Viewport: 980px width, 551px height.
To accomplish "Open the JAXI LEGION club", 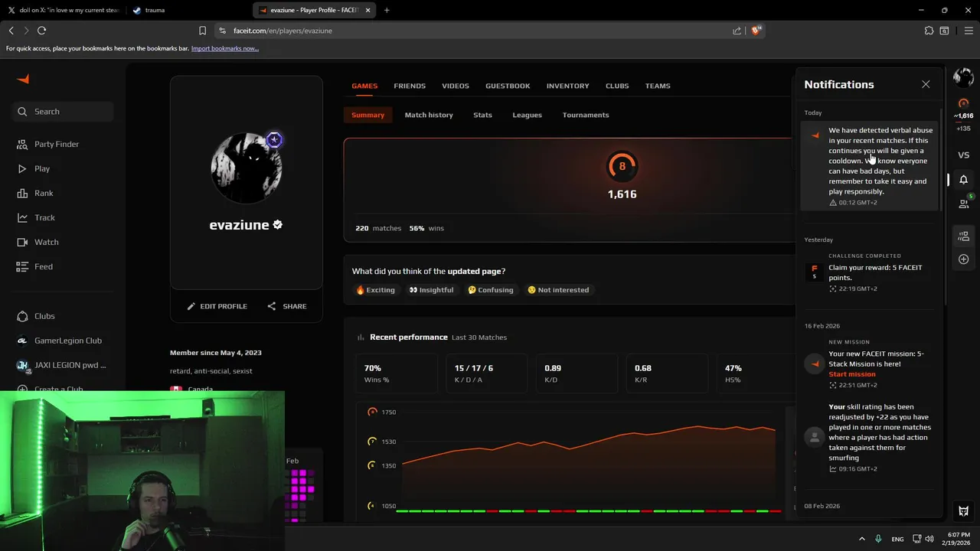I will 61,365.
